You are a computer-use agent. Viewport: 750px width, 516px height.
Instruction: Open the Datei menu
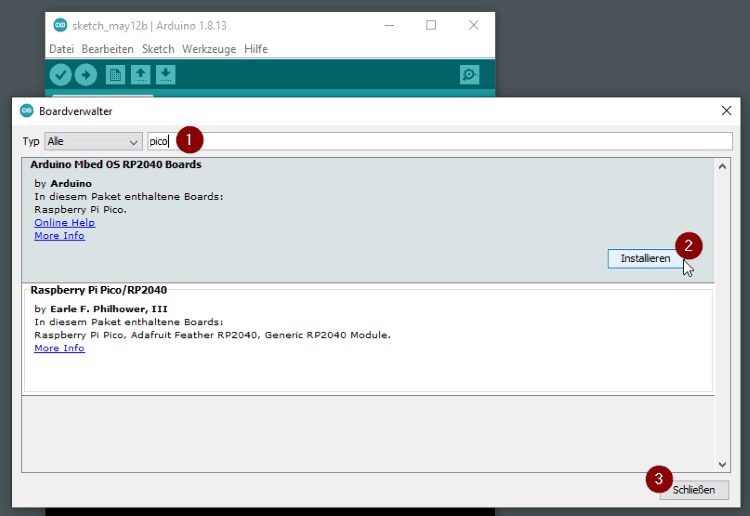[x=61, y=49]
